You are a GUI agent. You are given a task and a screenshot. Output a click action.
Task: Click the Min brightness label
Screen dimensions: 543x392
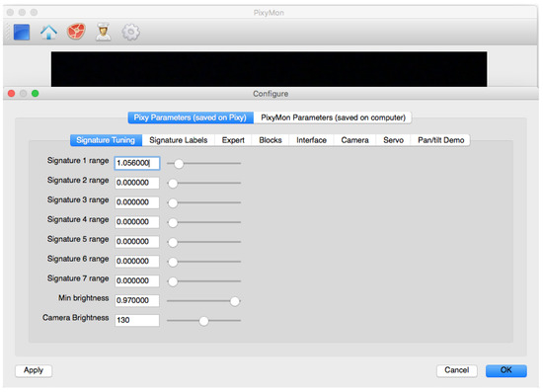click(84, 298)
